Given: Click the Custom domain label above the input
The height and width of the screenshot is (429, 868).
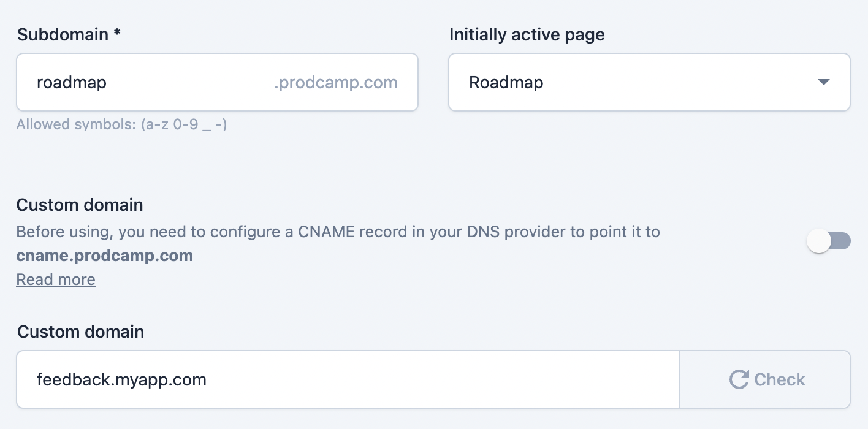Looking at the screenshot, I should [80, 332].
